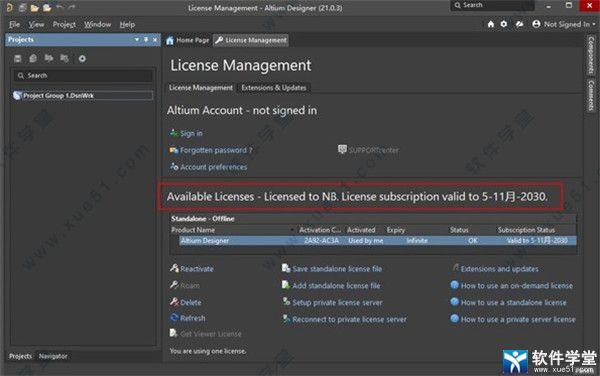The width and height of the screenshot is (600, 376).
Task: Click the Altium logo icon in title bar
Action: point(10,7)
